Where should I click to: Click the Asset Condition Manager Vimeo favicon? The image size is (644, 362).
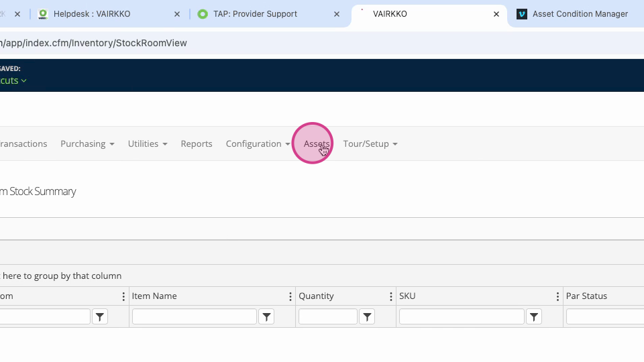[522, 14]
